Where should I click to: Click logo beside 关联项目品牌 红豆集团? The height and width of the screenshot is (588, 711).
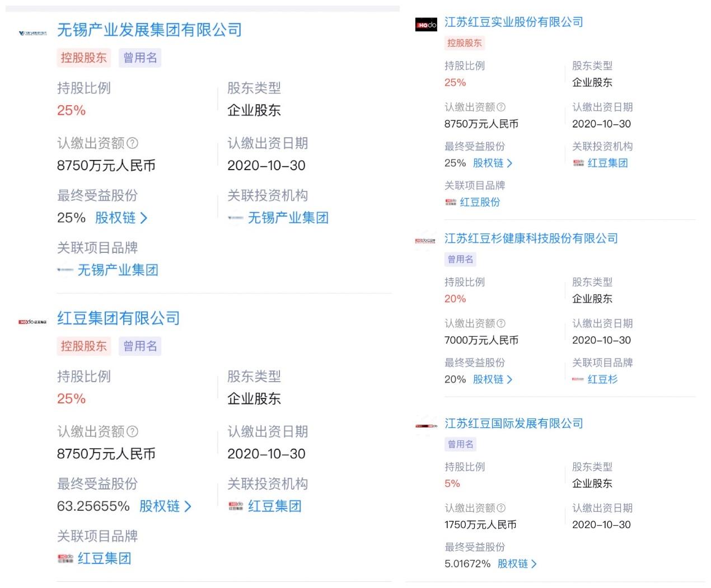click(x=65, y=558)
